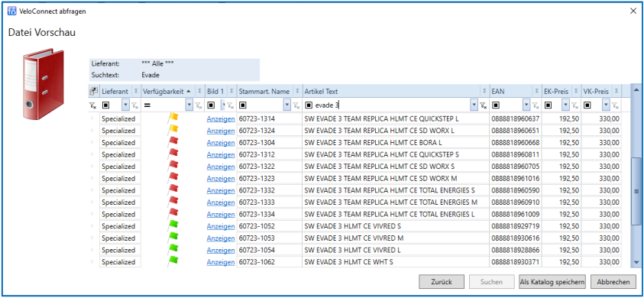
Task: Open VK-Preis filter value dropdown
Action: coord(606,105)
